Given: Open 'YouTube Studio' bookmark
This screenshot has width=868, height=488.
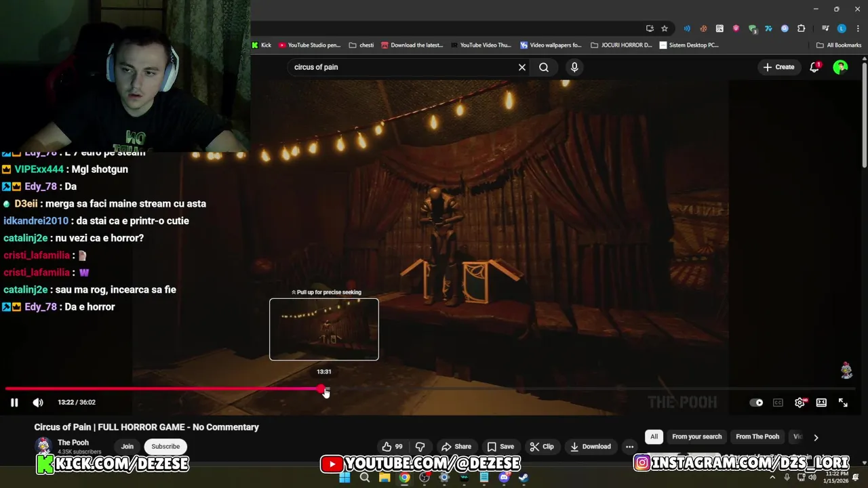Looking at the screenshot, I should [x=310, y=45].
